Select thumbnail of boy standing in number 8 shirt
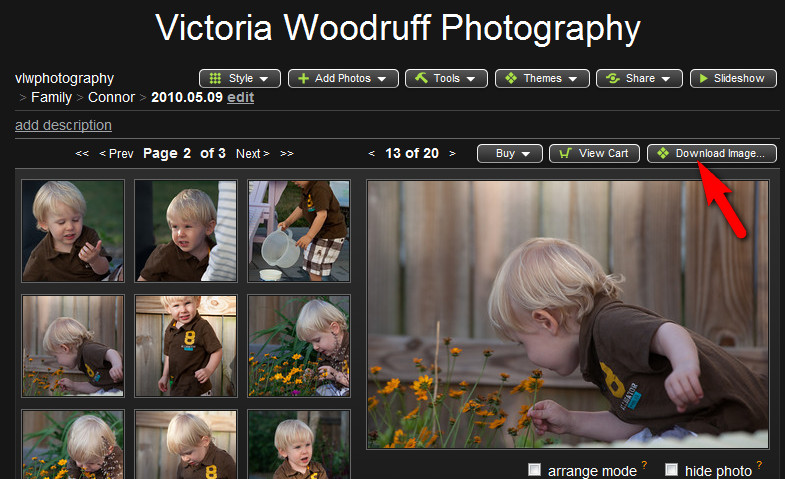Viewport: 785px width, 479px height. point(186,346)
